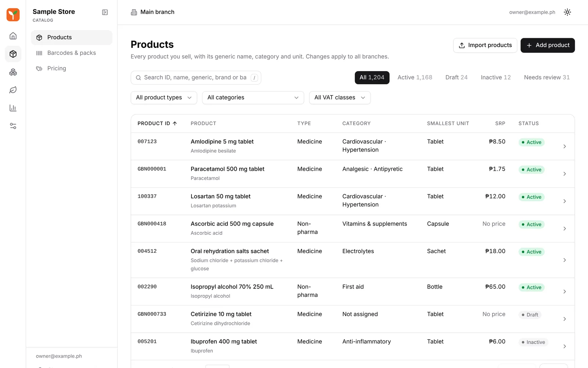This screenshot has height=368, width=588.
Task: Select the Draft 24 filter tab
Action: [x=456, y=77]
